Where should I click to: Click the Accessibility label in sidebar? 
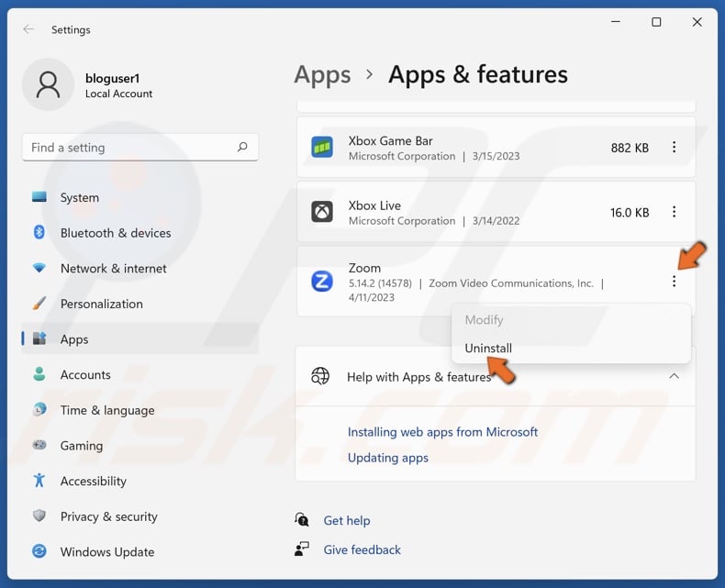click(93, 482)
